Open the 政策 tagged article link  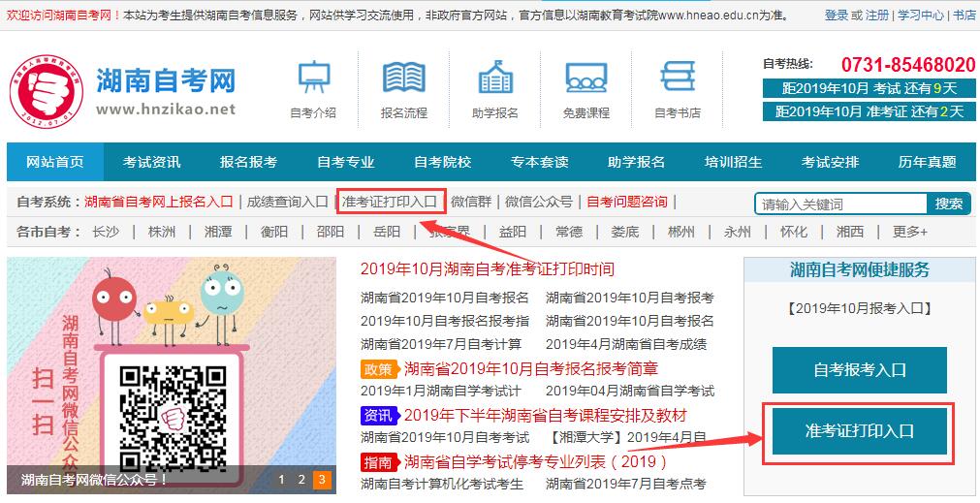pos(530,368)
